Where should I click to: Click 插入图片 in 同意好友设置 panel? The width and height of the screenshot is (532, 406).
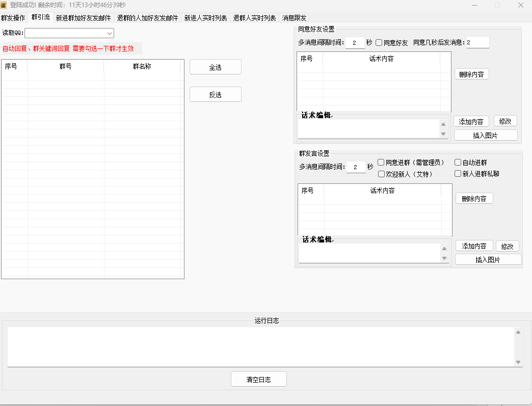[485, 134]
